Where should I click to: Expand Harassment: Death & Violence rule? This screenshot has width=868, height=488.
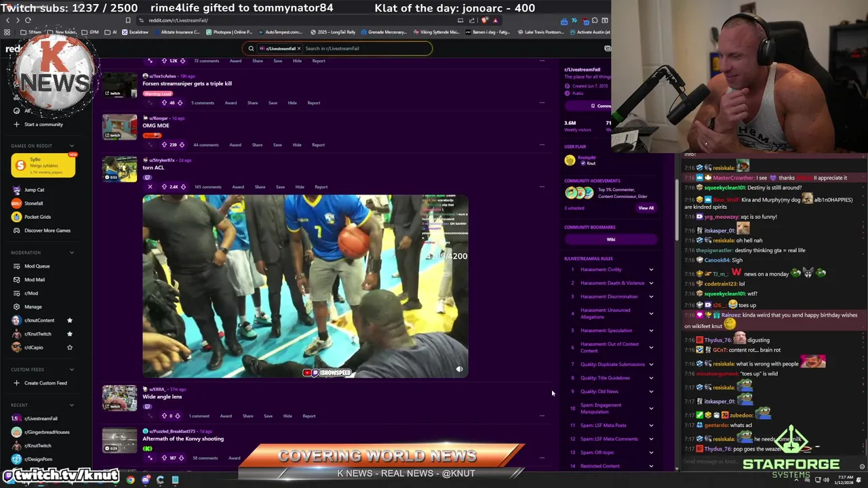point(651,283)
